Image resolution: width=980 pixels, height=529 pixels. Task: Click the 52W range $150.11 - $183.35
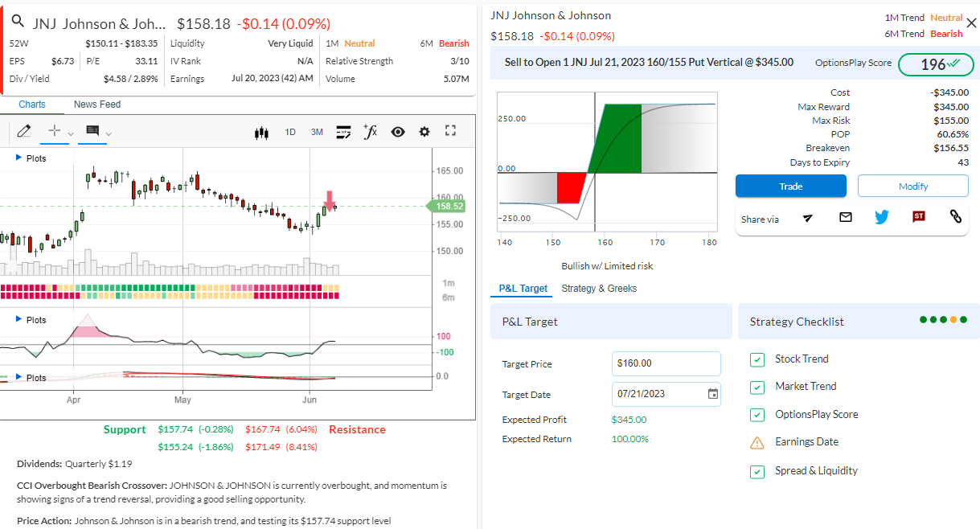click(x=121, y=43)
